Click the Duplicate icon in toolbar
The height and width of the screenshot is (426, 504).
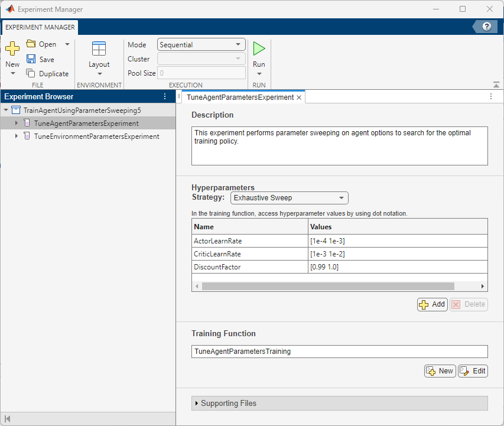(x=31, y=74)
